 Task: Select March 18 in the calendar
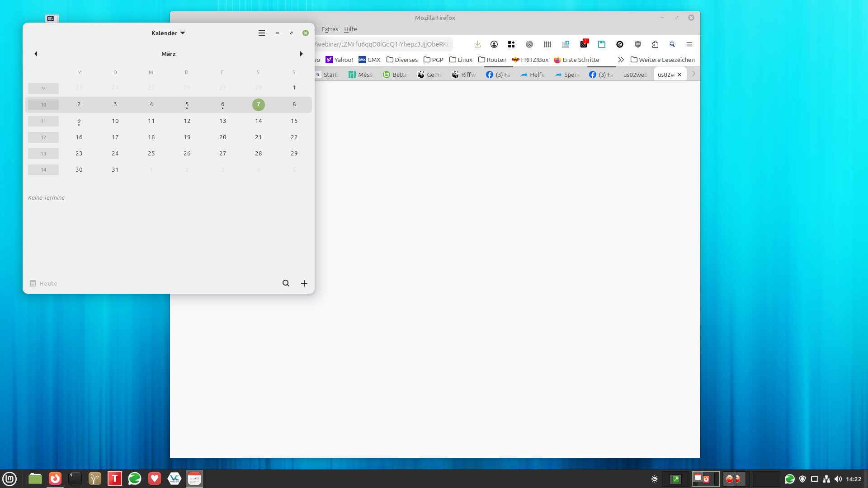[151, 137]
